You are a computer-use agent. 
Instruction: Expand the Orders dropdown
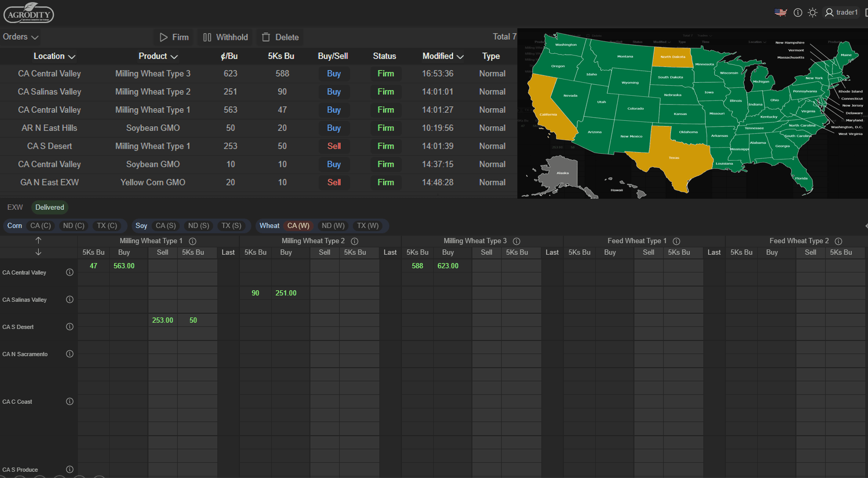[20, 37]
